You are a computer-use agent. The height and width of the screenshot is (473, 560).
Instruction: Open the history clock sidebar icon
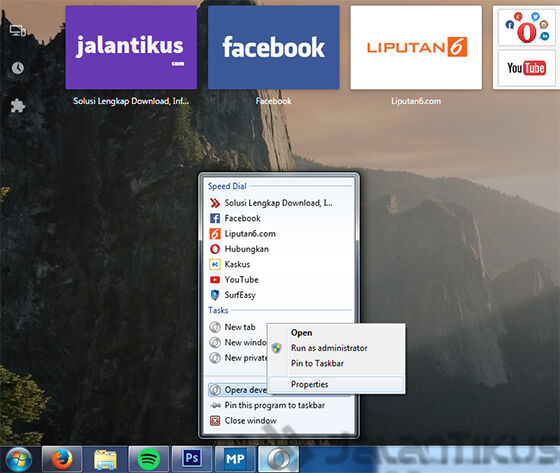(18, 68)
